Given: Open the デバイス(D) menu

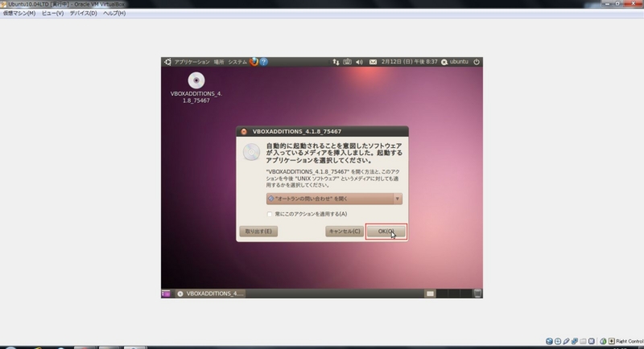Looking at the screenshot, I should tap(84, 13).
